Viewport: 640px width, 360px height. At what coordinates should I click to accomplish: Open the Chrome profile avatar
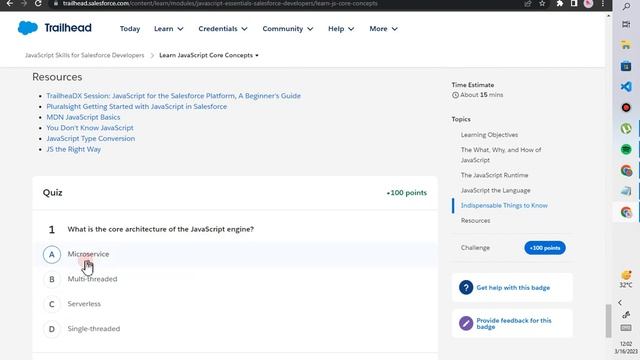pyautogui.click(x=588, y=3)
